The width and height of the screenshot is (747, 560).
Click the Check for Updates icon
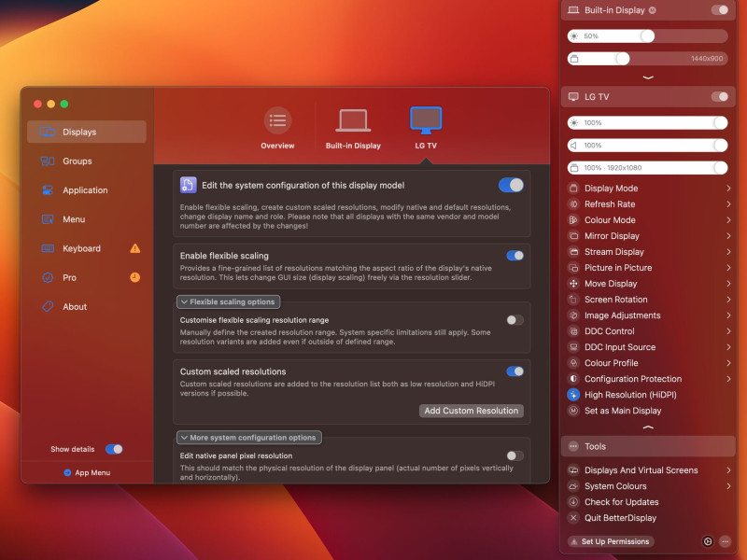[573, 502]
